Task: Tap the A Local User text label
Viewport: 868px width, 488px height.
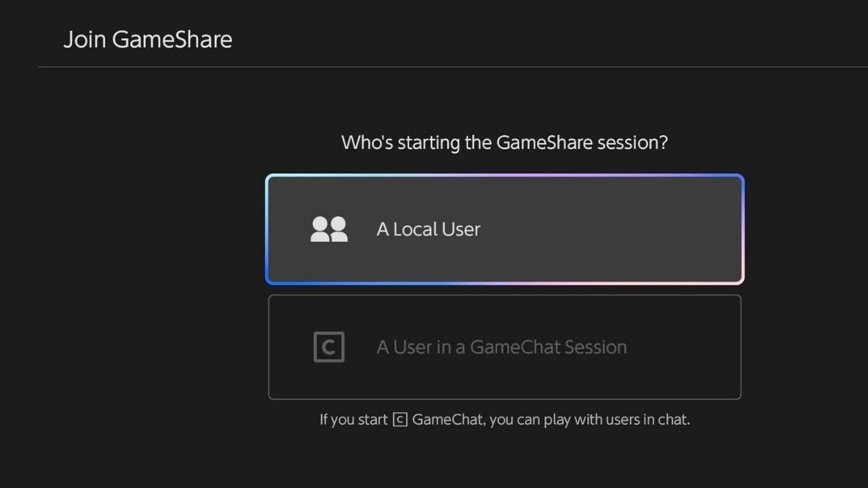Action: pos(428,229)
